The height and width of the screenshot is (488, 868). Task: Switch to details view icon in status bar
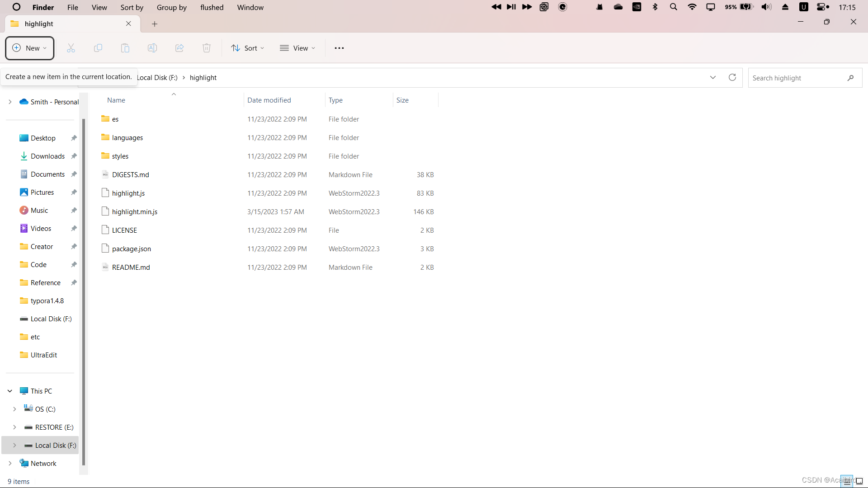847,481
